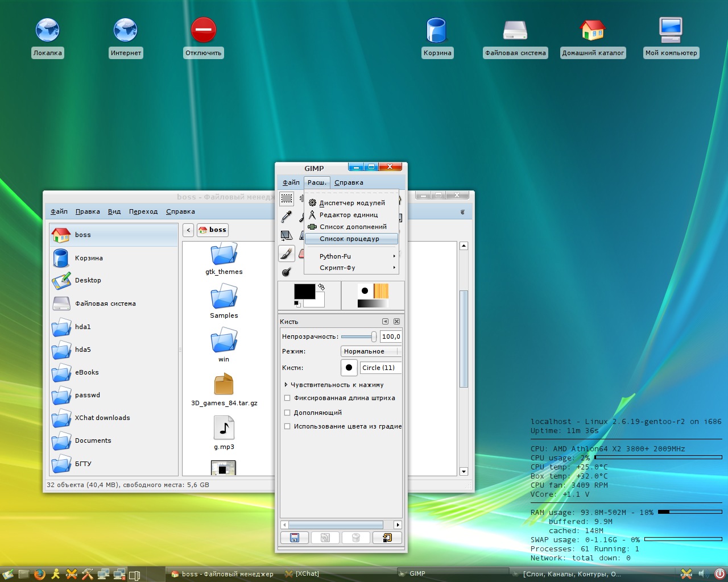Click the hammer tools launcher in panel
Image resolution: width=728 pixels, height=582 pixels.
(87, 574)
